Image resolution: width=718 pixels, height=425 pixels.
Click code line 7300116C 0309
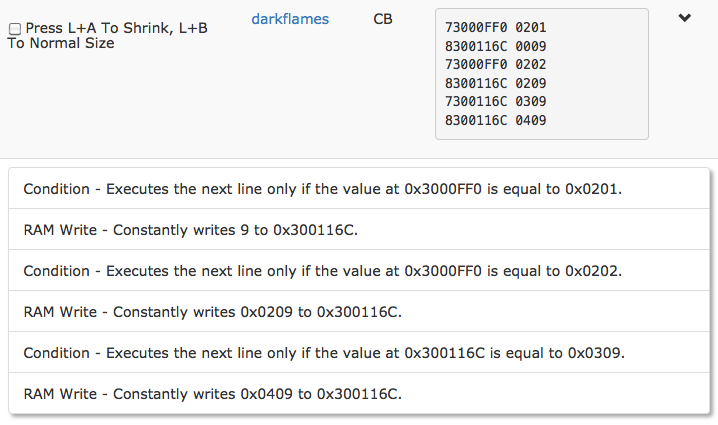495,103
